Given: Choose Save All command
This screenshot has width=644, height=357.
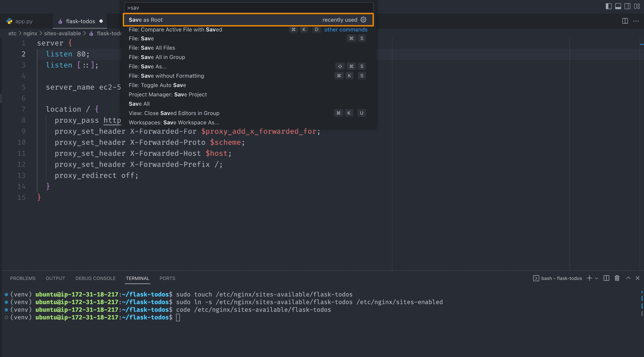Looking at the screenshot, I should click(249, 104).
